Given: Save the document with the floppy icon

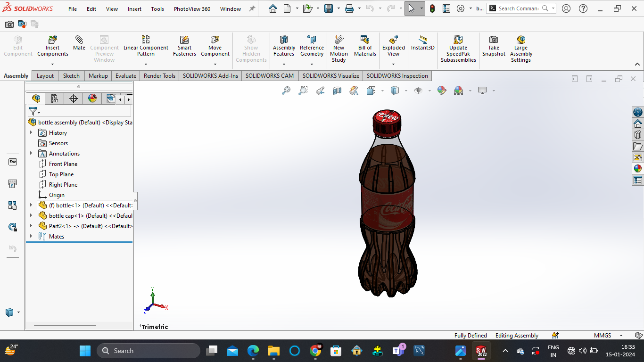Looking at the screenshot, I should click(329, 8).
